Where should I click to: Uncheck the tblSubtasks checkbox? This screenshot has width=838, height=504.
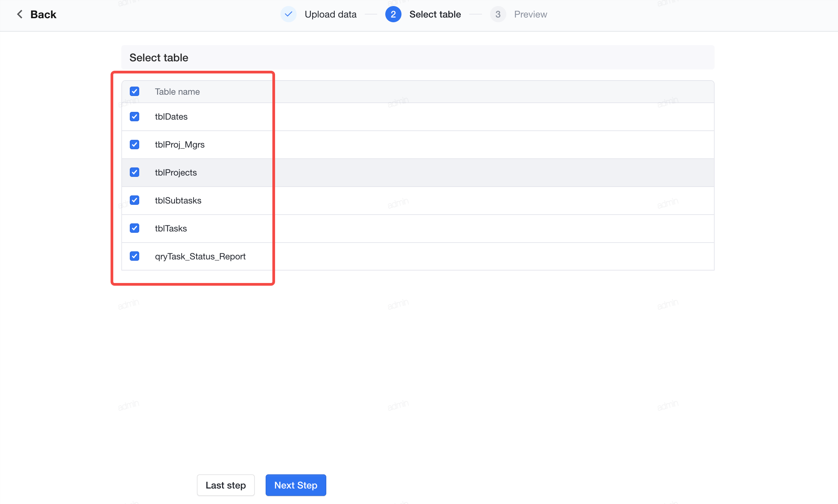point(134,200)
